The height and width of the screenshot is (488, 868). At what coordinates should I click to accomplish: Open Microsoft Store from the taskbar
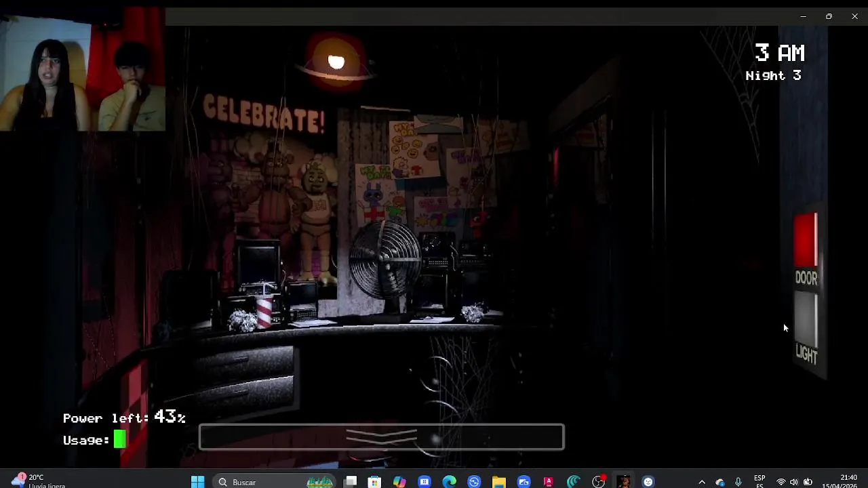point(374,482)
